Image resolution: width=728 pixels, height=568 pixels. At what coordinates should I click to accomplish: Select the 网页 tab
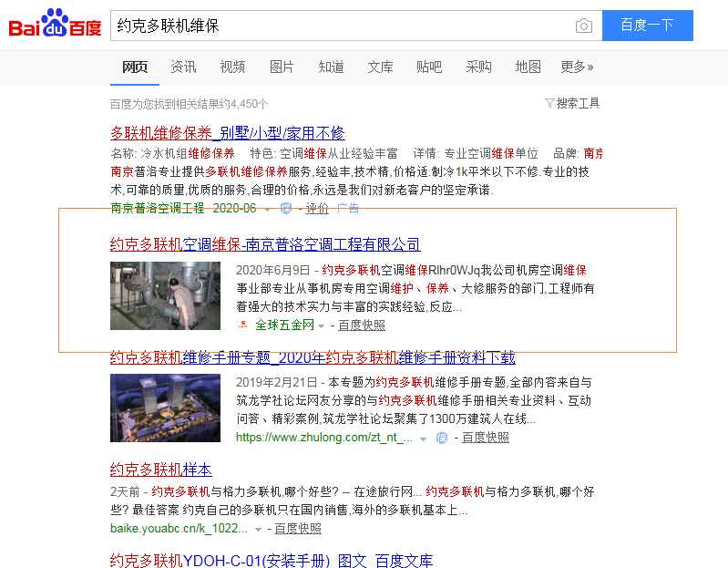[135, 67]
